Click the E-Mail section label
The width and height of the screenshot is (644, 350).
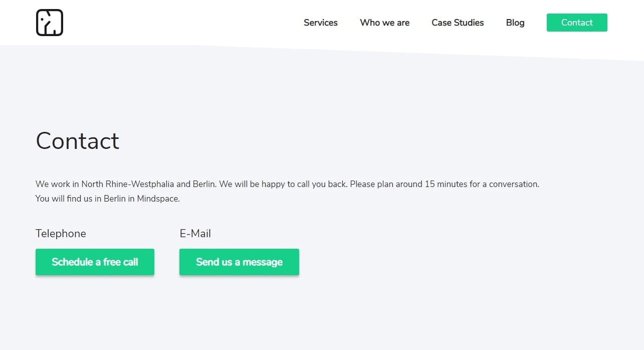point(195,234)
